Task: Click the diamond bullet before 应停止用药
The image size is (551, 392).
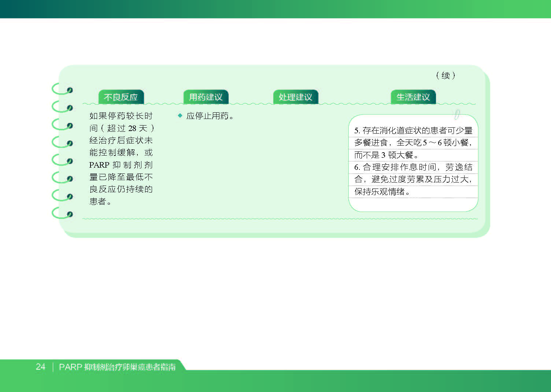Action: pos(180,116)
